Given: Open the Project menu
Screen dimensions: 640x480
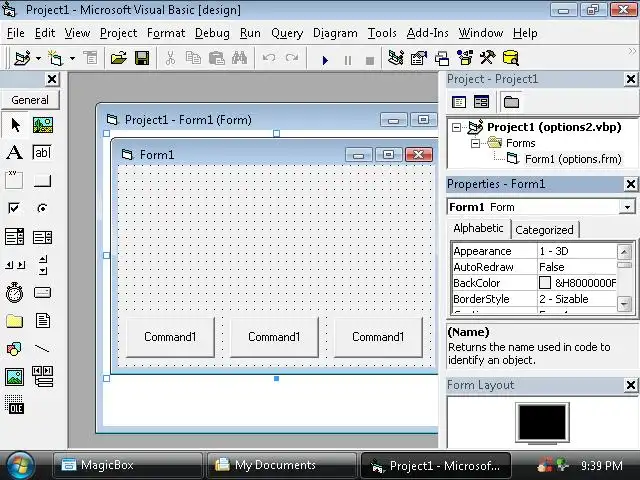Looking at the screenshot, I should (x=118, y=33).
